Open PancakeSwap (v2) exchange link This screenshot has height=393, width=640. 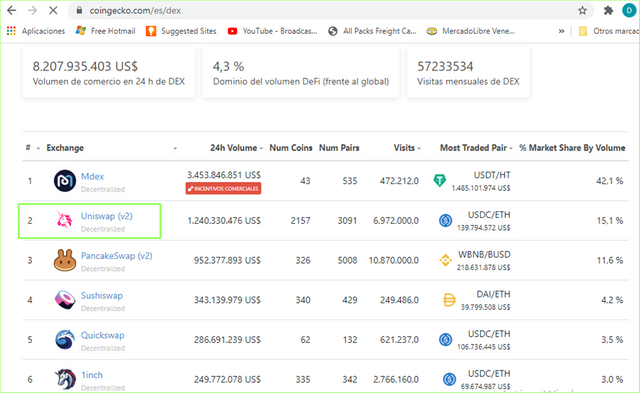(117, 256)
